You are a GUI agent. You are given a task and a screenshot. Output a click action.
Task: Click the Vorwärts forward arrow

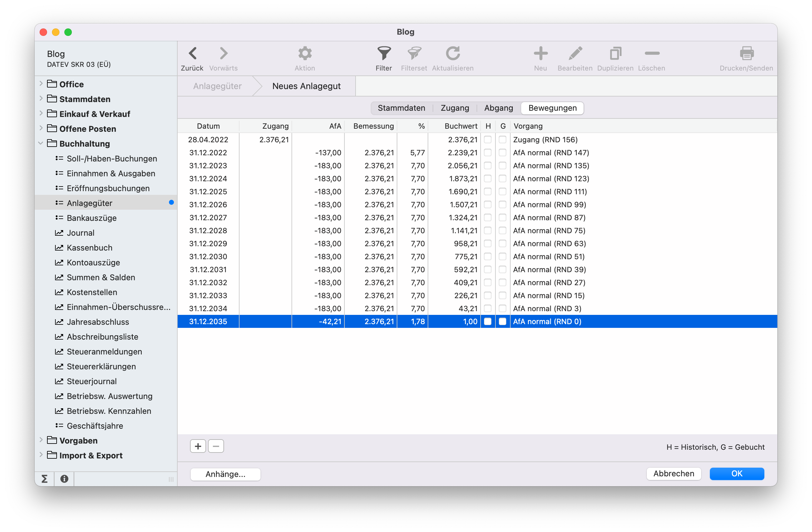[x=223, y=54]
